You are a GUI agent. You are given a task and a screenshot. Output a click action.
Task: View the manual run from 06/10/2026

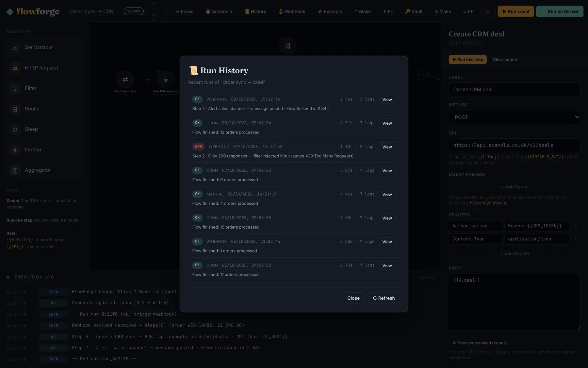point(387,194)
